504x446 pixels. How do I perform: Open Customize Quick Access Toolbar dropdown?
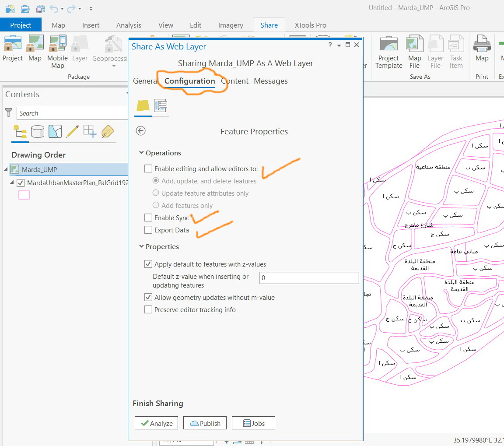tap(91, 9)
